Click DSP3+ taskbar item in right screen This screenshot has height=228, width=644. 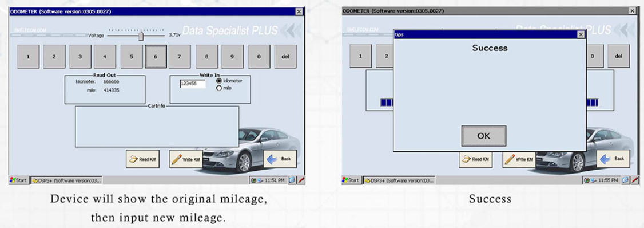click(400, 180)
